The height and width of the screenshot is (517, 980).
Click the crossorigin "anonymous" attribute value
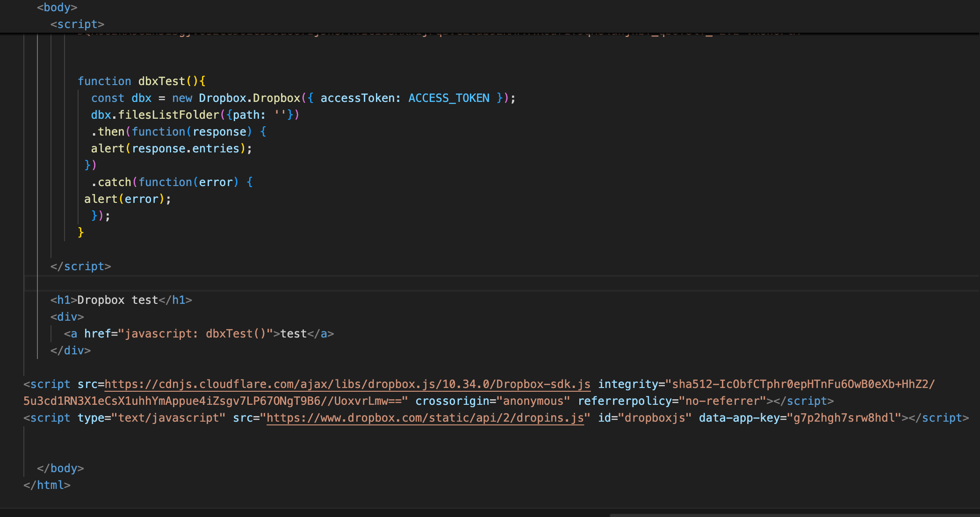coord(533,401)
